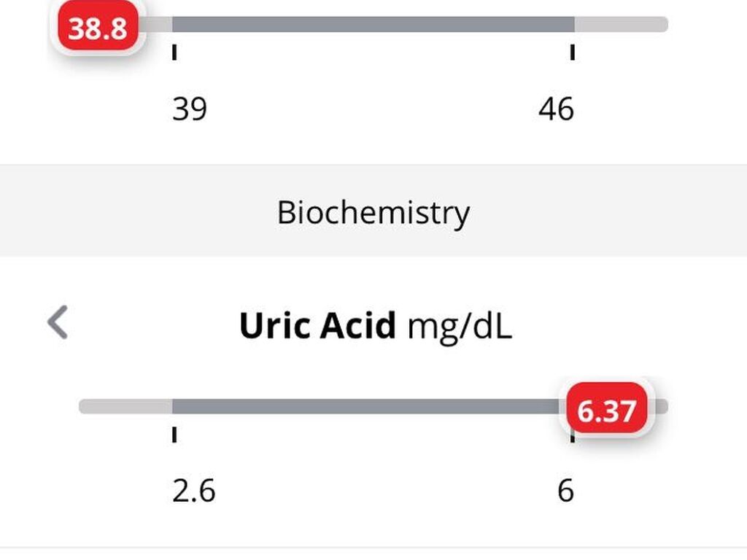Tap the 2.6 lower reference value

coord(194,491)
